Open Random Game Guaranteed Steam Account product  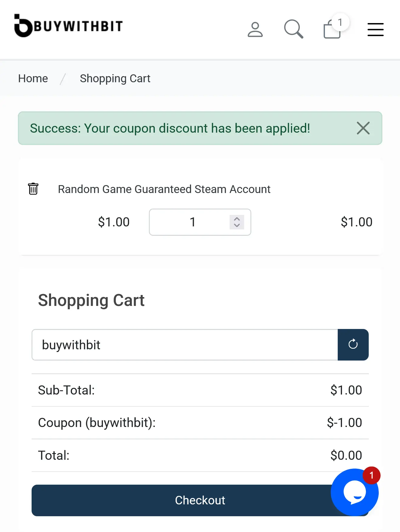point(164,189)
